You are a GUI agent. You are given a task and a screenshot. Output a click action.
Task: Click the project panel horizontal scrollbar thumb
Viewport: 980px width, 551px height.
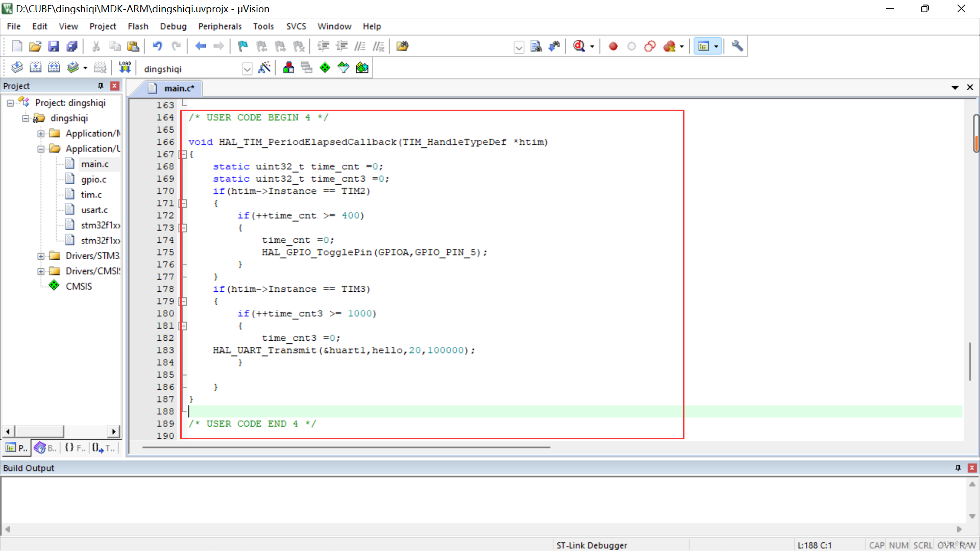(39, 432)
